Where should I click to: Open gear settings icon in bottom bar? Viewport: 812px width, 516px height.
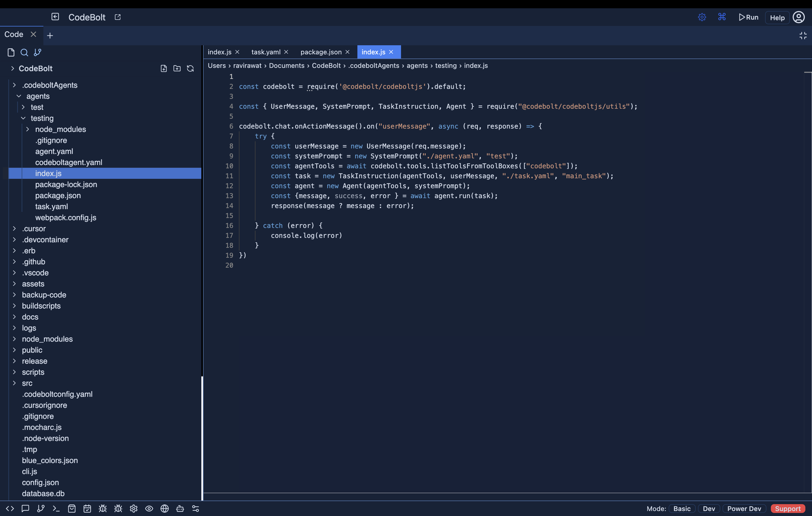(133, 509)
